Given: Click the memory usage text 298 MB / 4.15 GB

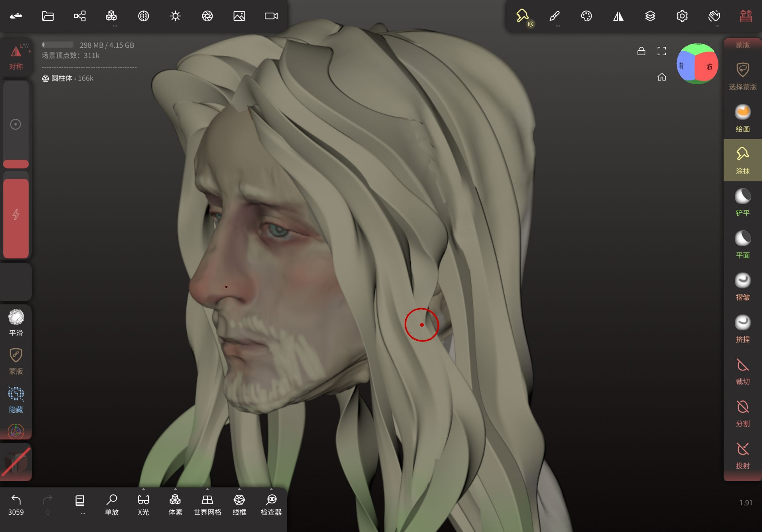Looking at the screenshot, I should click(x=107, y=45).
